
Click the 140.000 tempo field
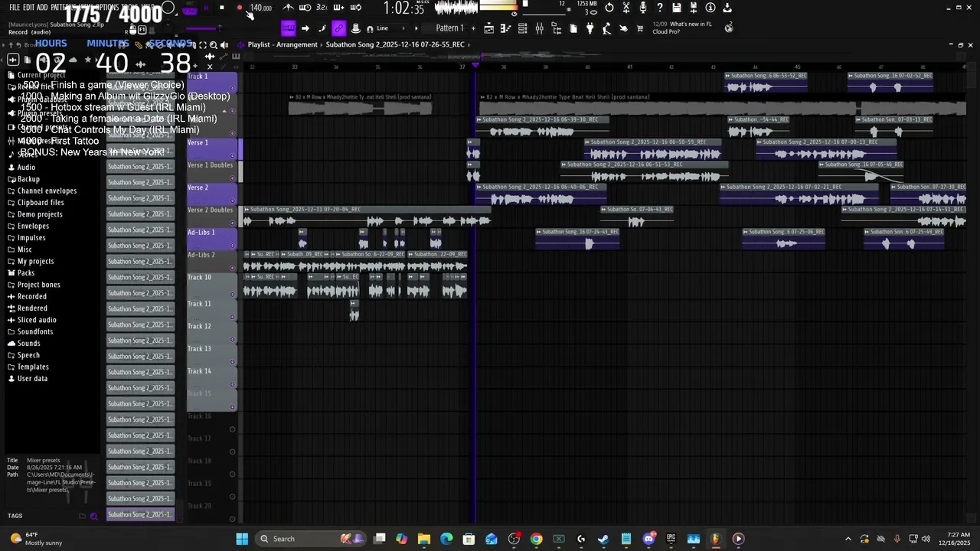coord(261,8)
